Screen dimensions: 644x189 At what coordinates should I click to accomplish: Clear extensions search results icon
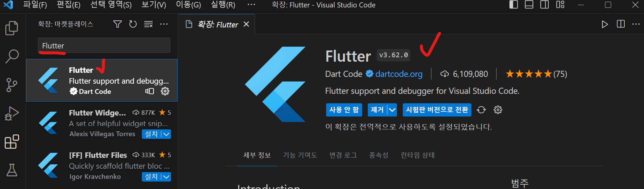coord(148,24)
